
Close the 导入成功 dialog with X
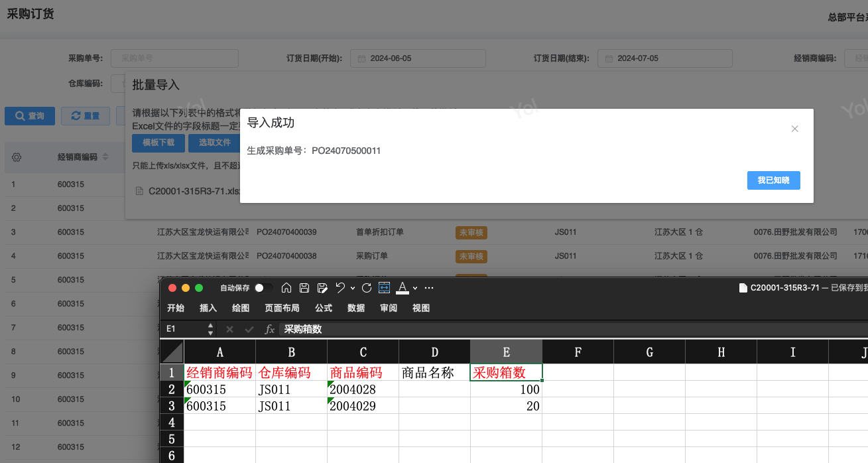click(794, 129)
